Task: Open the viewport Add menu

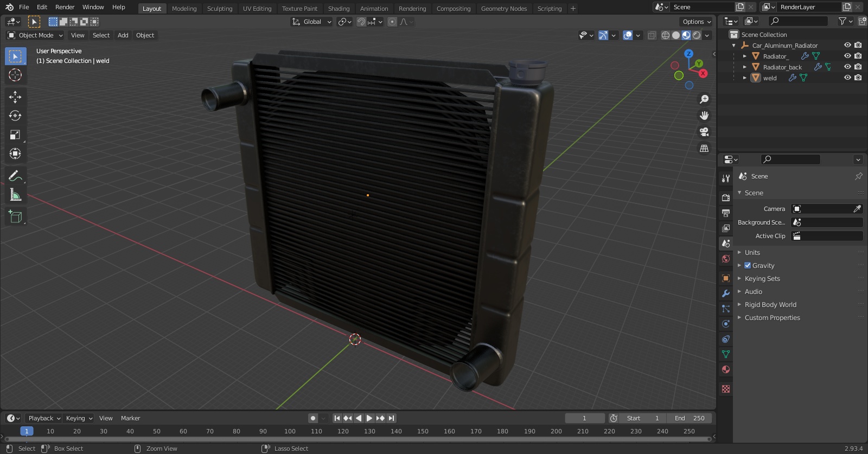Action: coord(123,35)
